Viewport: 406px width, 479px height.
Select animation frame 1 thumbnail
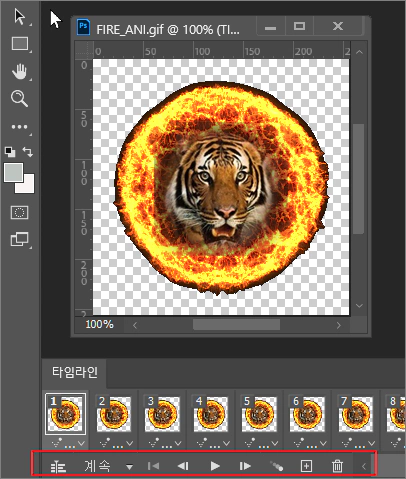pyautogui.click(x=65, y=414)
